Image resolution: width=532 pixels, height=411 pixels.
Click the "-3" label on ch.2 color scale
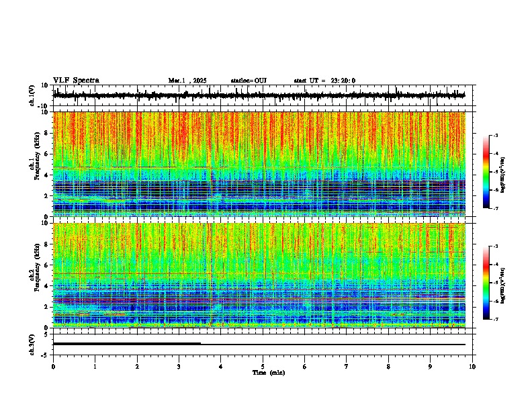click(496, 246)
